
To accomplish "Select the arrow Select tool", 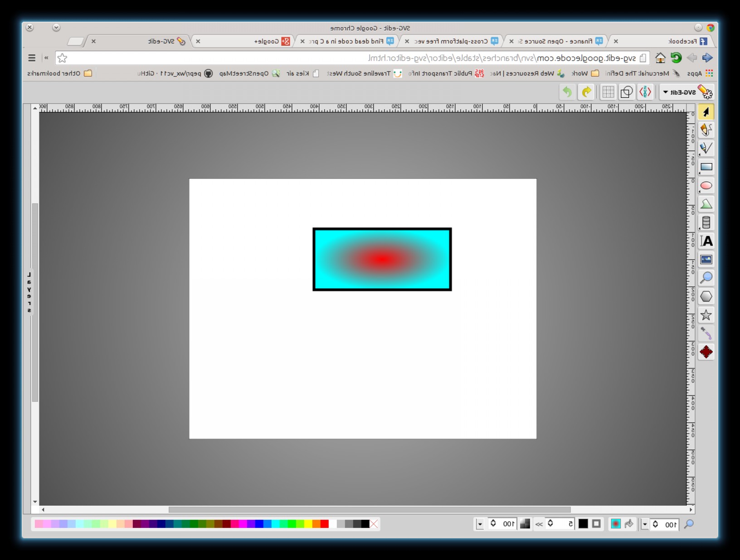I will coord(706,111).
